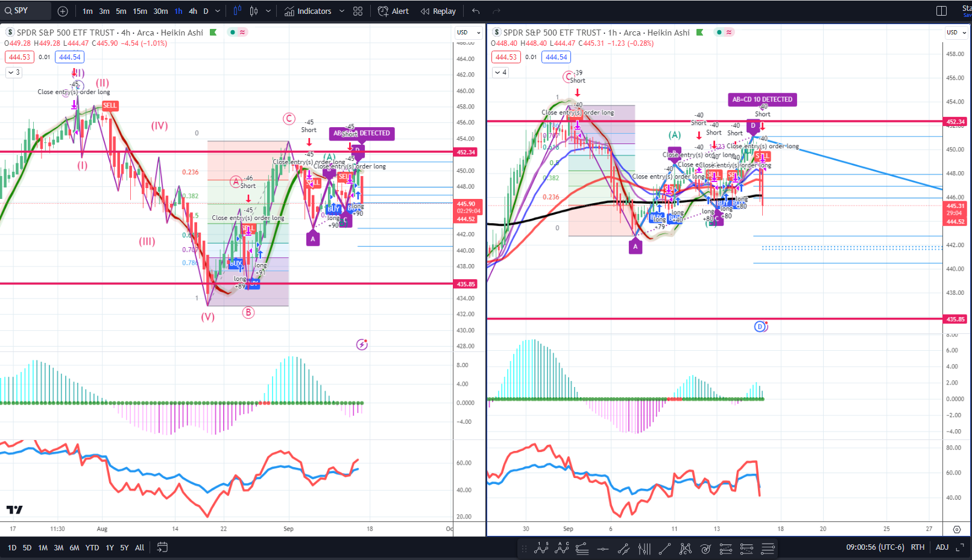
Task: Set range to 1M
Action: point(43,548)
